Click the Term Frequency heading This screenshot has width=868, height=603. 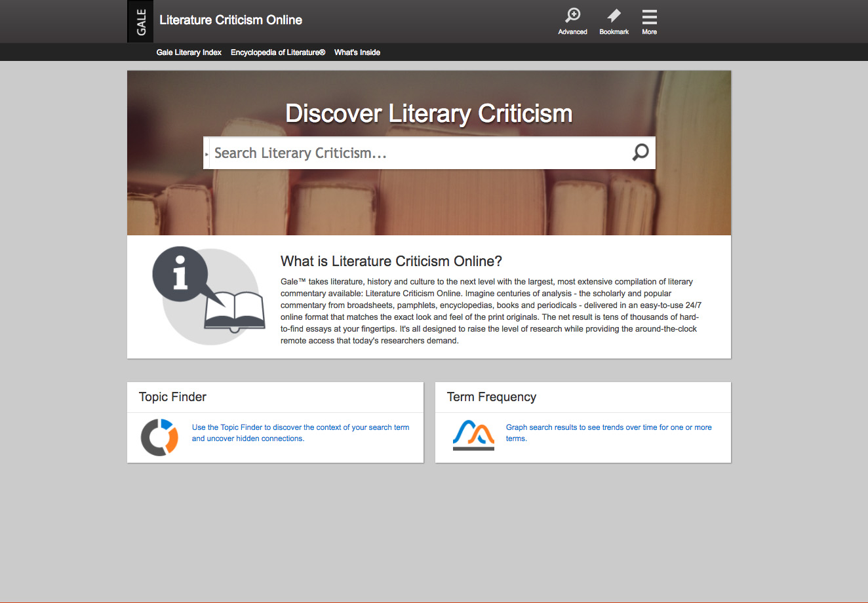click(492, 397)
